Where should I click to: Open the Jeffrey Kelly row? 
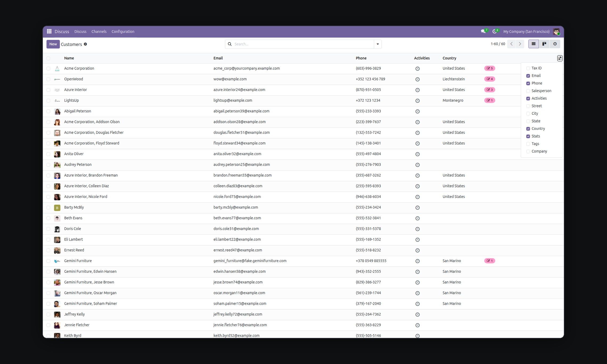tap(303, 315)
